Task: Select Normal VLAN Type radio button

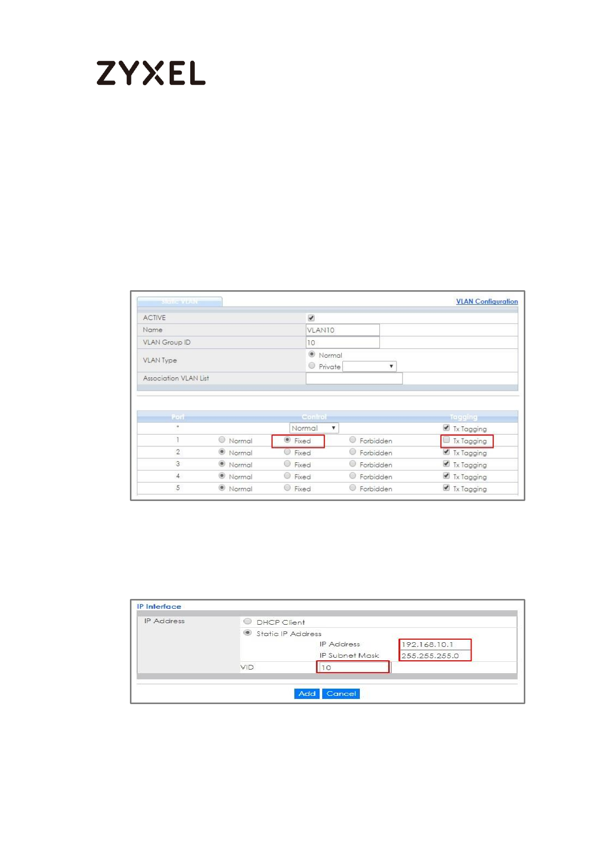Action: pos(311,355)
